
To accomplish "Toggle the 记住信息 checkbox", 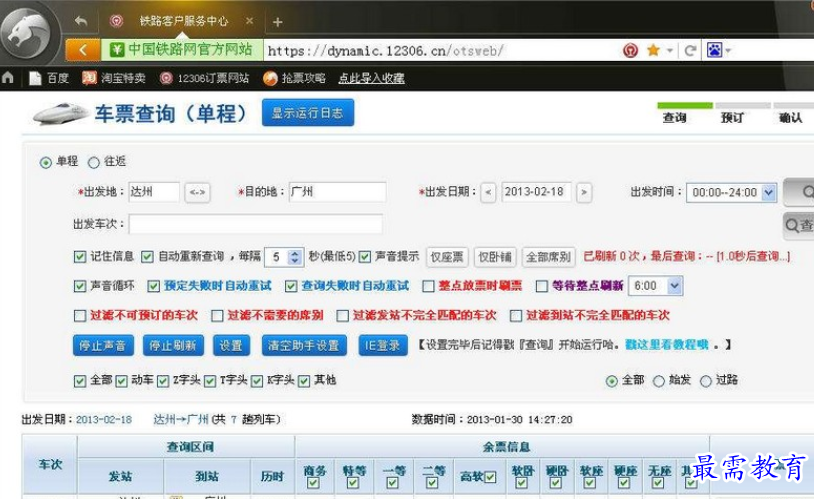I will click(80, 256).
